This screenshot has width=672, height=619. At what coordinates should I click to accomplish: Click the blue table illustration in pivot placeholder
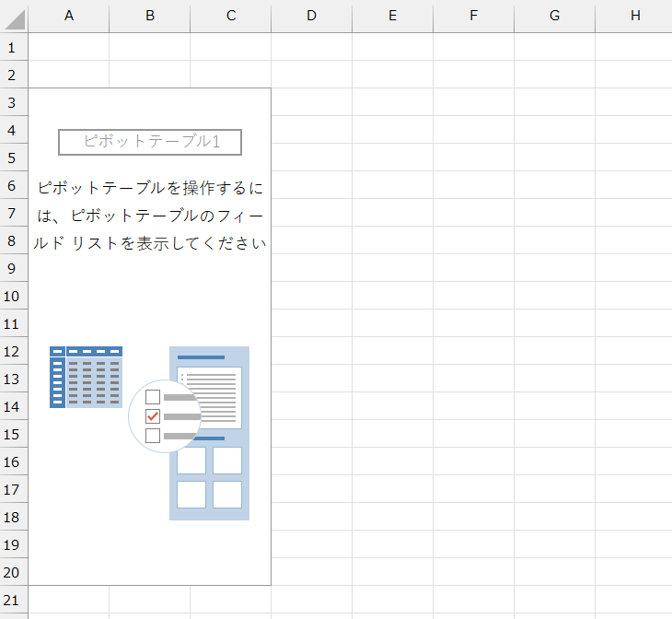pos(86,377)
